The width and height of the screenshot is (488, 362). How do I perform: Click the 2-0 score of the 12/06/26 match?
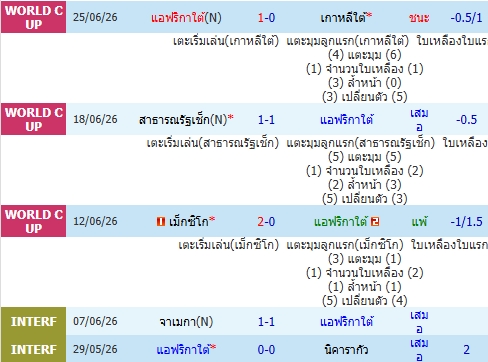coord(266,221)
